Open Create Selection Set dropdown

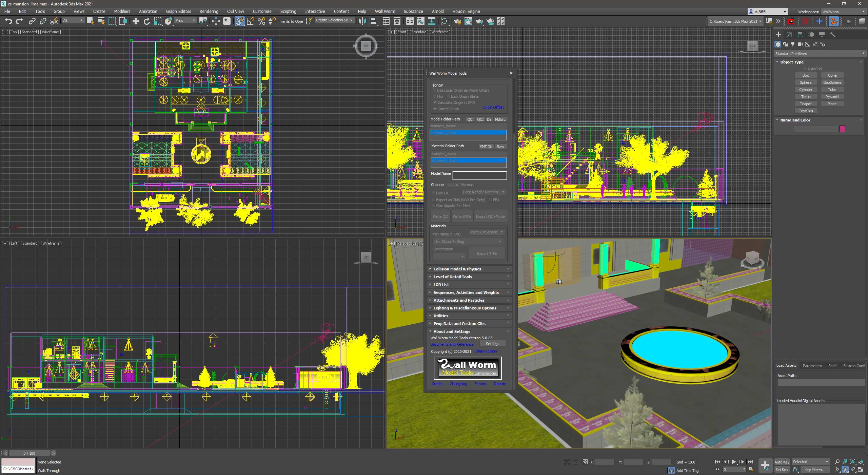point(334,20)
